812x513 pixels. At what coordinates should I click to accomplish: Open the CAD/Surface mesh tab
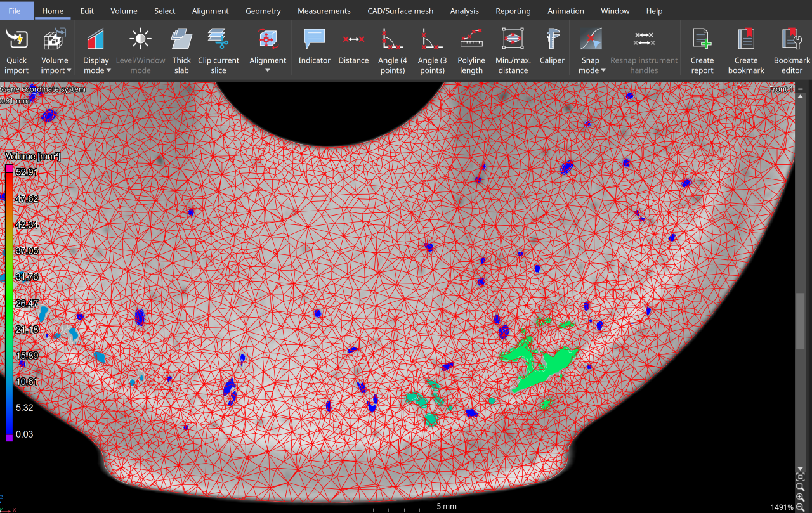tap(400, 11)
